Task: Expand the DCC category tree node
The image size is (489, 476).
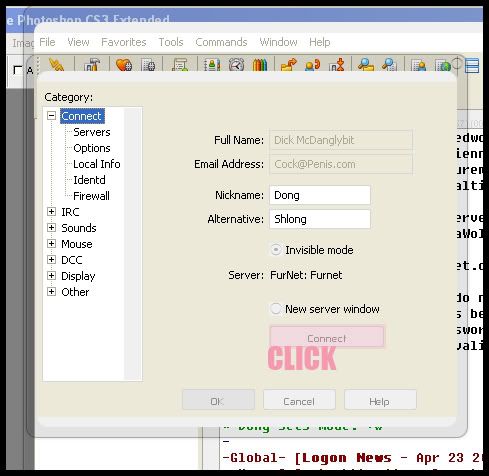Action: click(x=51, y=259)
